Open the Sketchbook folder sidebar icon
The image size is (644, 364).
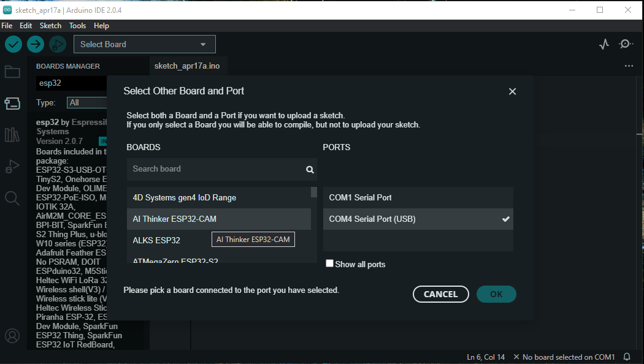coord(12,72)
